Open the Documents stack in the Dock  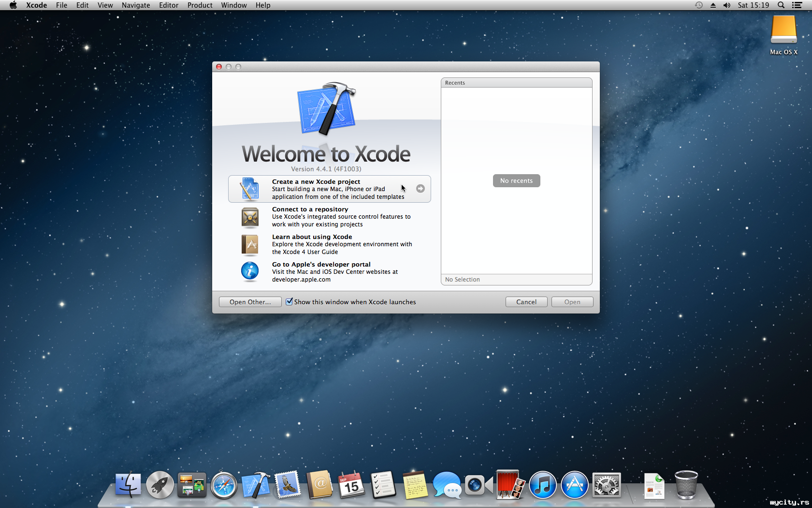point(654,486)
